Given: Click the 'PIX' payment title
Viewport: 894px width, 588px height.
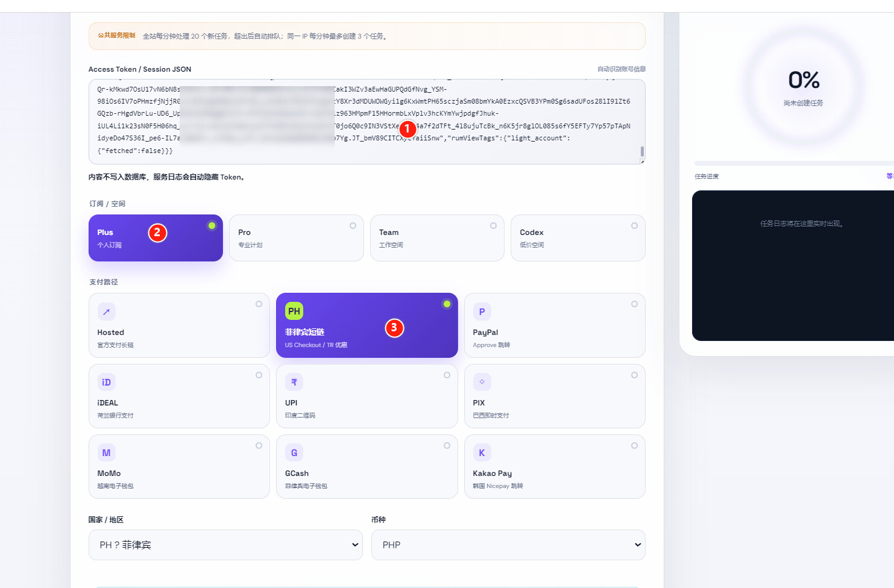Looking at the screenshot, I should [479, 403].
